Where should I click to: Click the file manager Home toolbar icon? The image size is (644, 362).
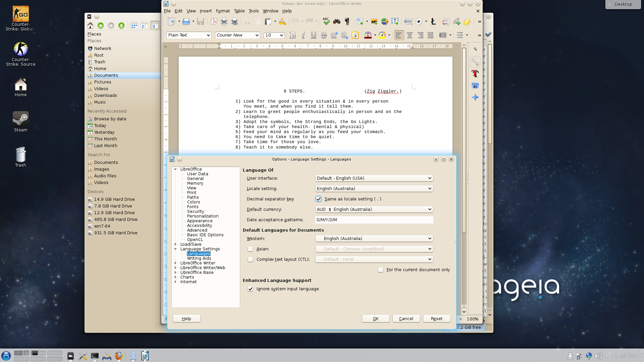coord(90,25)
